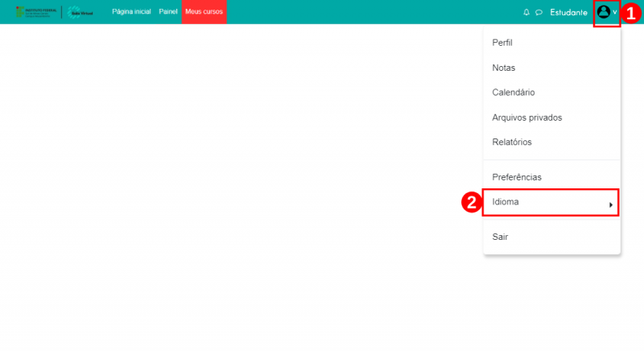Screen dimensions: 644x351
Task: Open the Meus cursos tab
Action: pos(204,11)
